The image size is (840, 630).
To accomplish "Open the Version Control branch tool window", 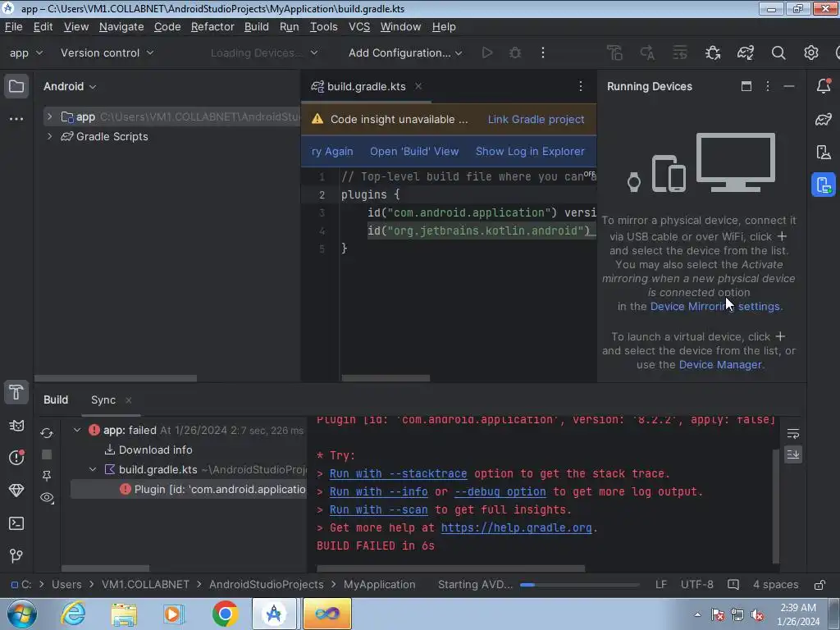I will click(x=16, y=555).
